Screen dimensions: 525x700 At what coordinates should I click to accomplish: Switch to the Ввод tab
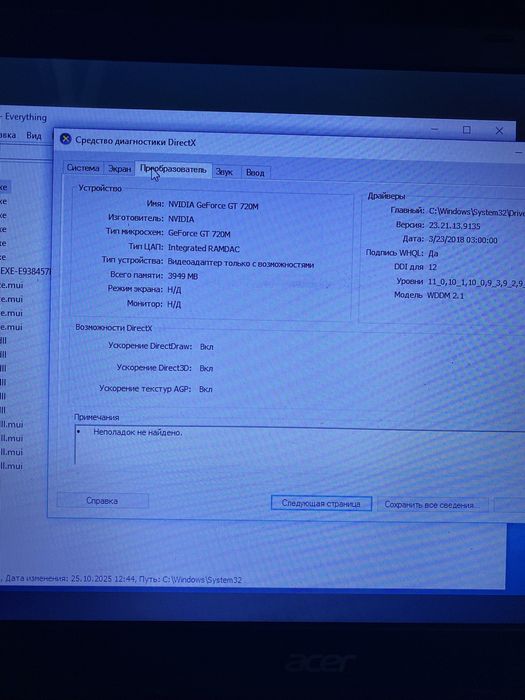click(x=255, y=172)
